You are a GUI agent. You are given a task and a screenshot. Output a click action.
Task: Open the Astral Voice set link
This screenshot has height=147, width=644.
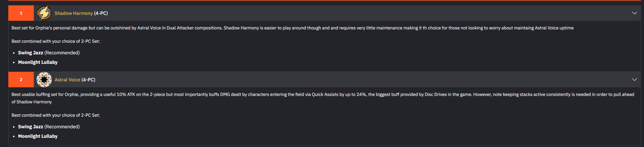[67, 80]
